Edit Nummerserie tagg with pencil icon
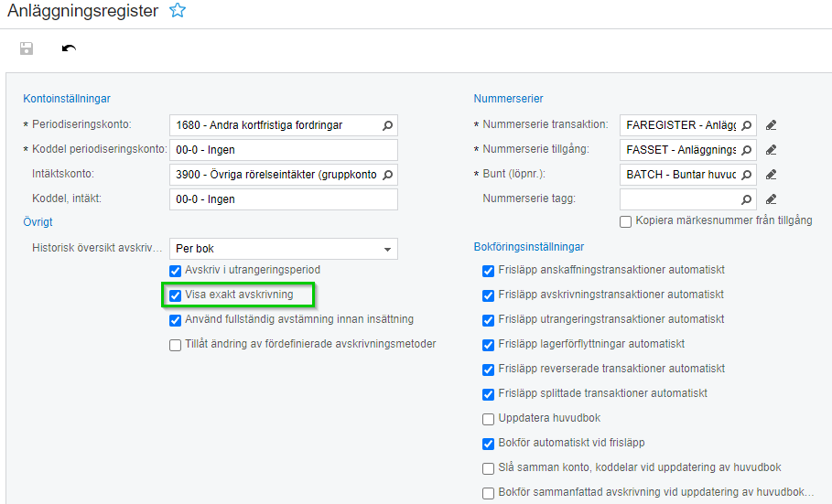The width and height of the screenshot is (832, 504). [771, 199]
